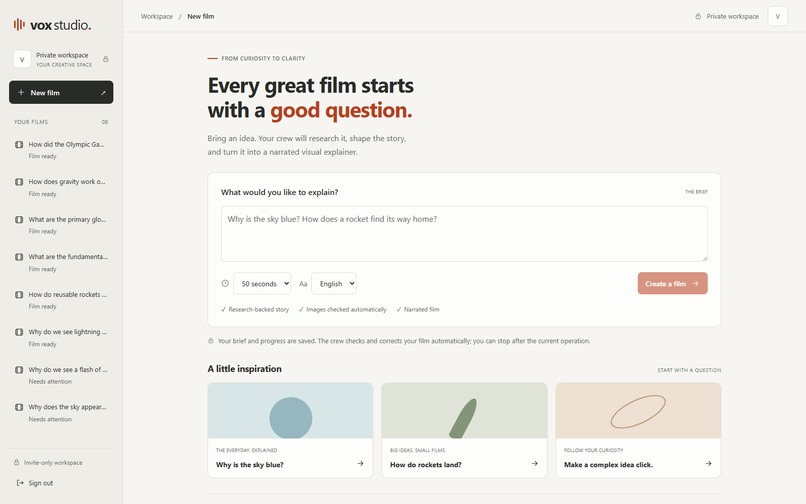The height and width of the screenshot is (504, 806).
Task: Open the V user avatar in top right
Action: point(777,16)
